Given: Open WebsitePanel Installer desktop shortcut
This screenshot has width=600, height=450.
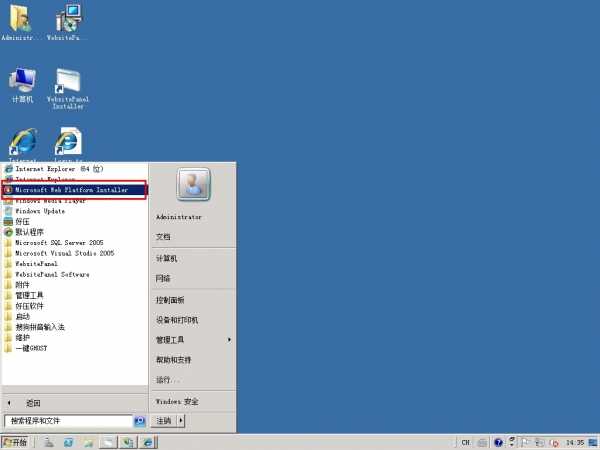Looking at the screenshot, I should [68, 88].
